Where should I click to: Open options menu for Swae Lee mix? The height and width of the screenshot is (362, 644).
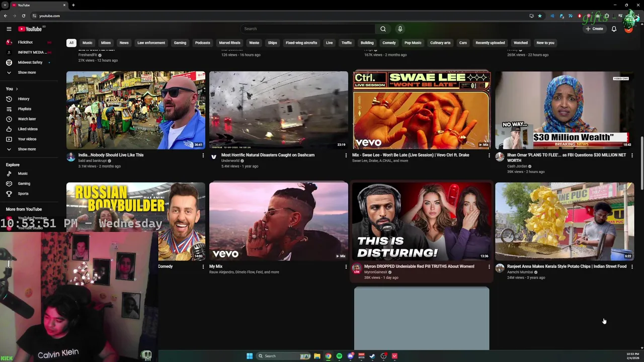click(489, 155)
